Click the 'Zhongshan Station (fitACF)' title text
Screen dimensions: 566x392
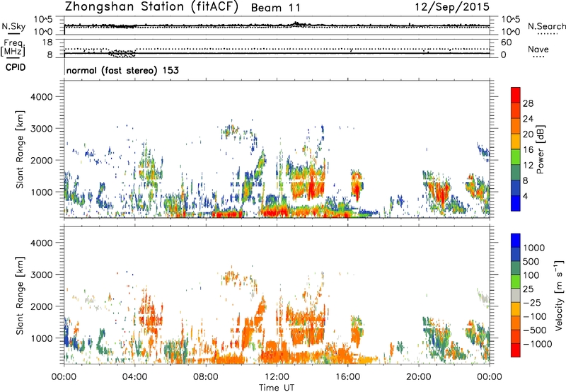151,7
